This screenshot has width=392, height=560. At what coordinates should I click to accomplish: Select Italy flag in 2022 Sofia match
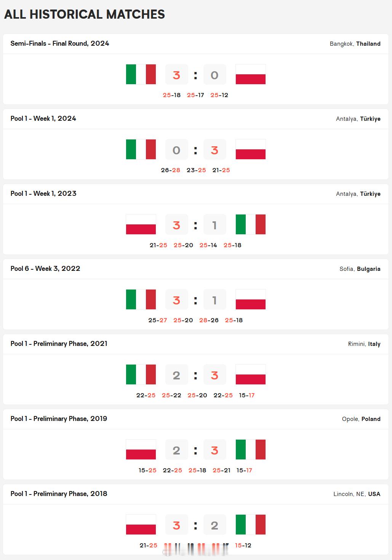(141, 299)
